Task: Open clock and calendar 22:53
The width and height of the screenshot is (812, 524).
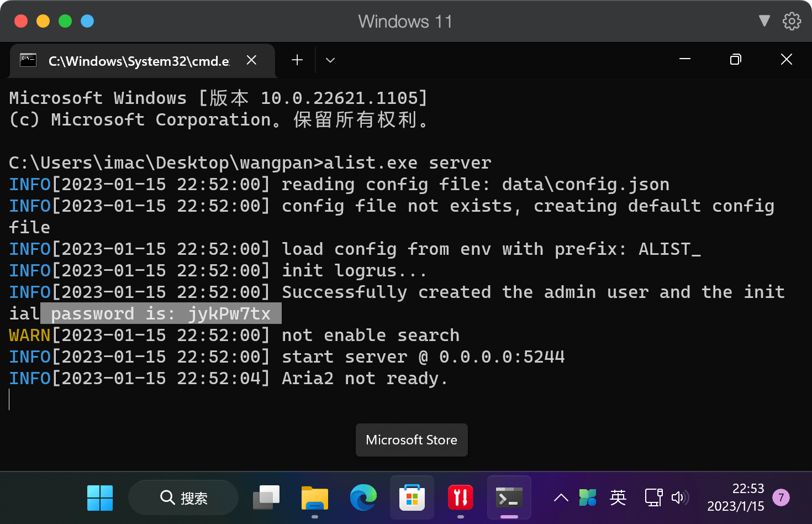Action: click(x=736, y=497)
